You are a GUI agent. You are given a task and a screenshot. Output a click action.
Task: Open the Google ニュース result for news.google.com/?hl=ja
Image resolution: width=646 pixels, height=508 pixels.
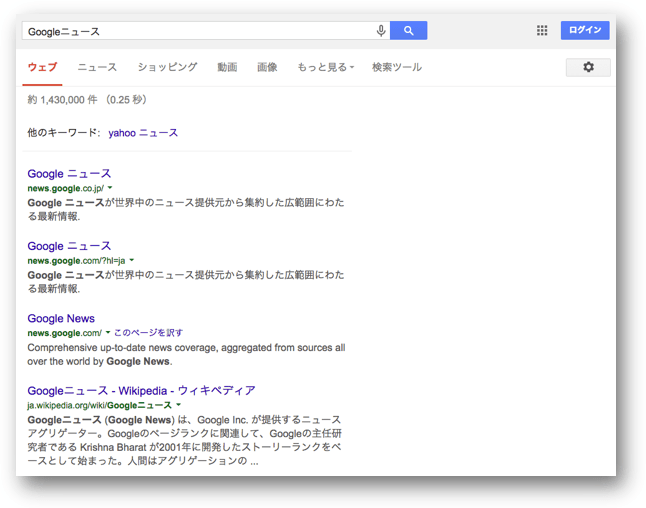tap(69, 246)
